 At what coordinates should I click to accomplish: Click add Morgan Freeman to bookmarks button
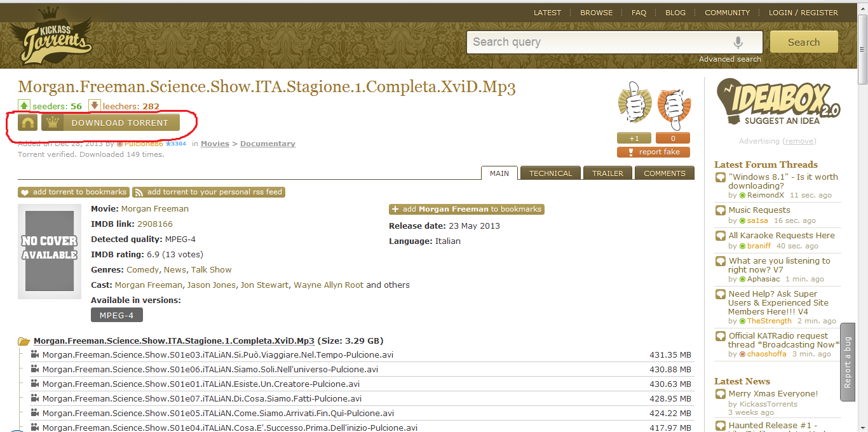pos(466,209)
